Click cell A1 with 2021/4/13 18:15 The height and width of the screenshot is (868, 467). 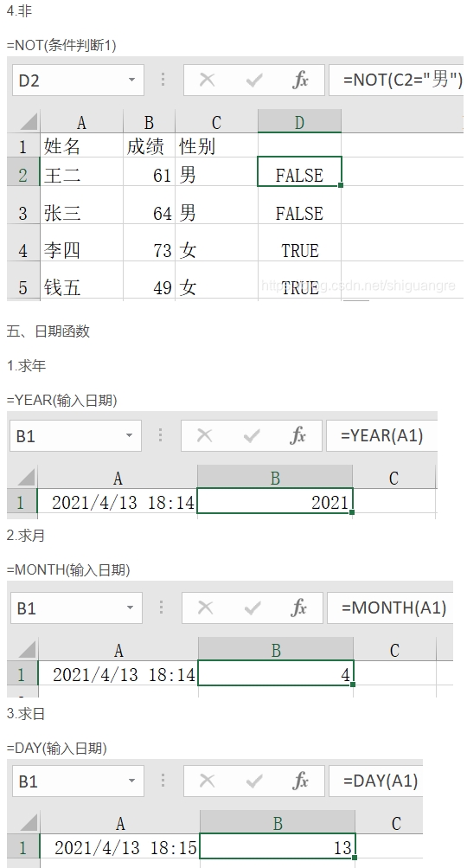click(x=120, y=847)
